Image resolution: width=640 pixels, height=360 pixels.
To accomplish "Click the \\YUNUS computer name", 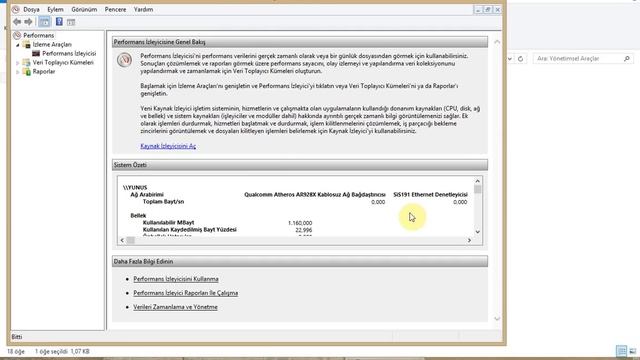I will tap(135, 188).
